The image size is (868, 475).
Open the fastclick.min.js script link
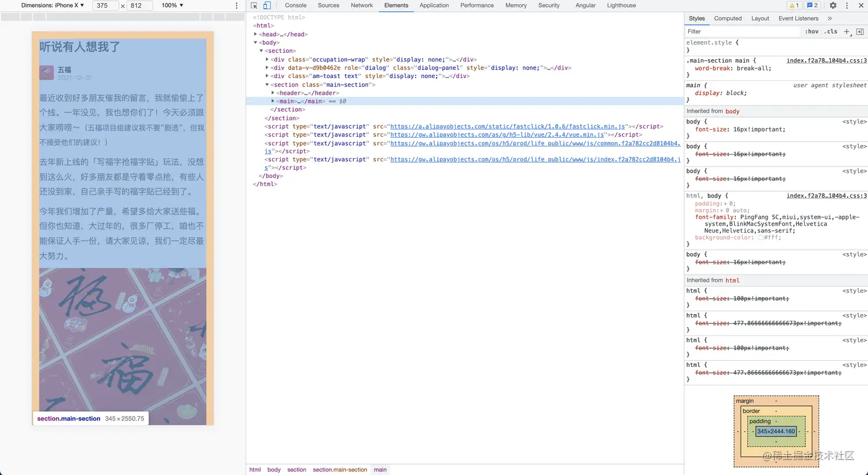point(508,126)
